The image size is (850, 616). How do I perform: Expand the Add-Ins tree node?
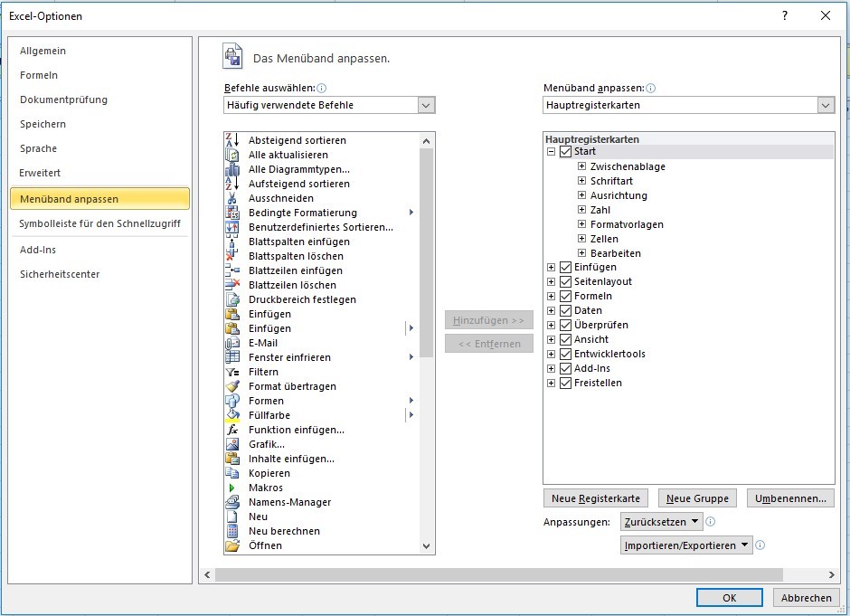pyautogui.click(x=551, y=369)
